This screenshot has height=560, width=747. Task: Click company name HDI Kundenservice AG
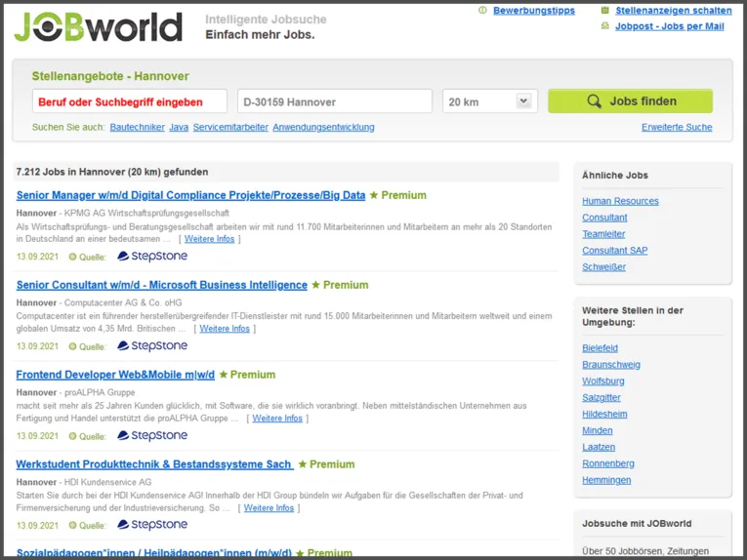(107, 482)
